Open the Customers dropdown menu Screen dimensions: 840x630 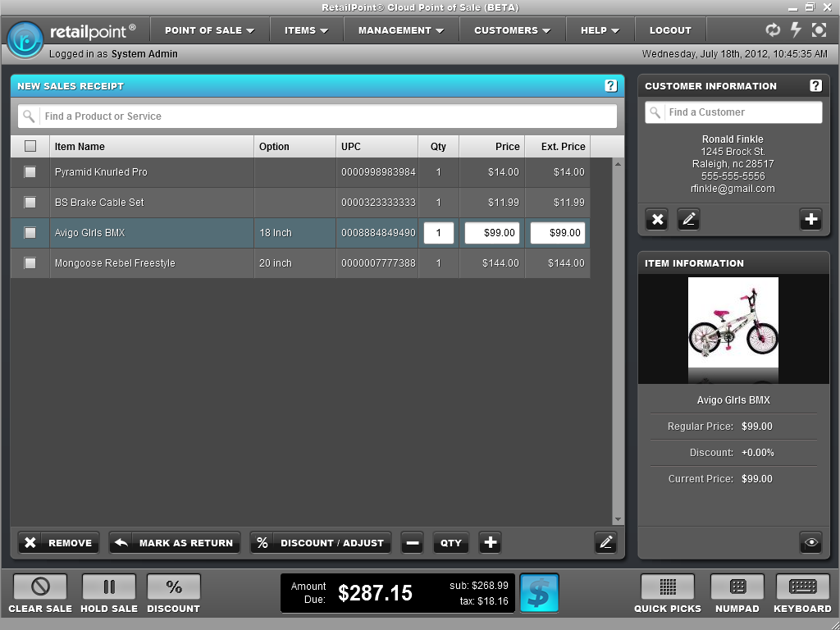tap(512, 30)
